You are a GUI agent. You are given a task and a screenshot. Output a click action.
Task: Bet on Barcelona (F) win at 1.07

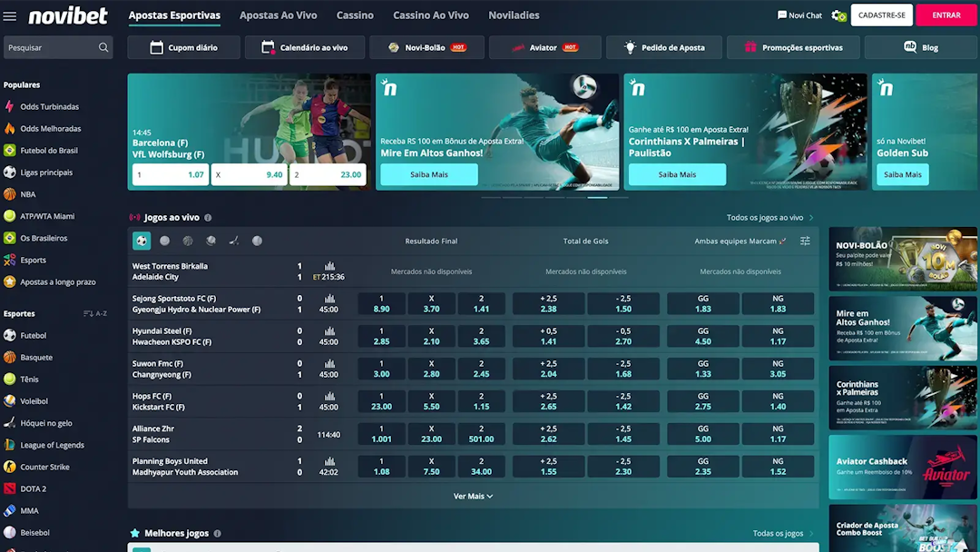point(171,175)
